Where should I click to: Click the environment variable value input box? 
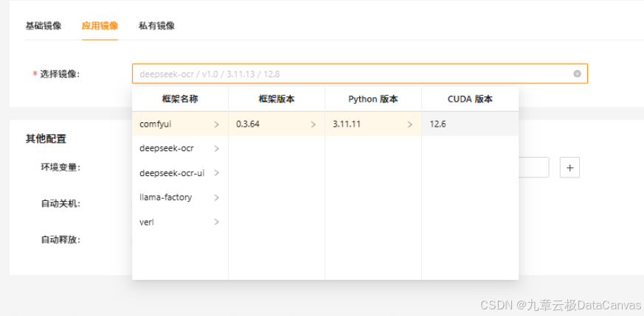(x=533, y=167)
